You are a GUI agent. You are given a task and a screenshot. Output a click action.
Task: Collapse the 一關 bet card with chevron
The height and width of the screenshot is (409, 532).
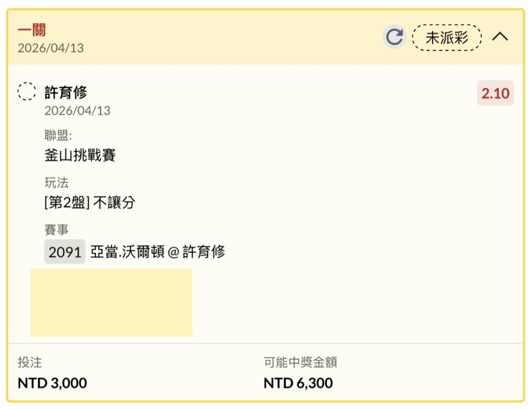tap(500, 37)
